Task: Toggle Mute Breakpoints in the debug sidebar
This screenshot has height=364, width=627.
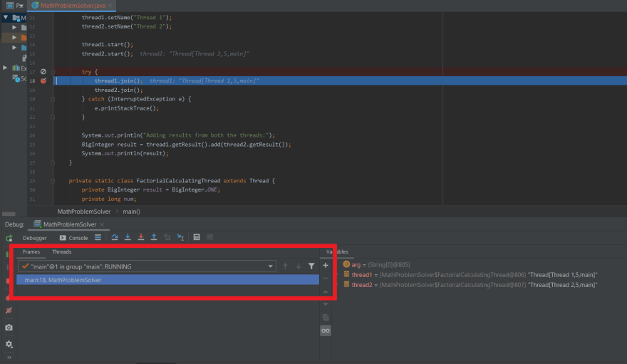Action: coord(9,311)
